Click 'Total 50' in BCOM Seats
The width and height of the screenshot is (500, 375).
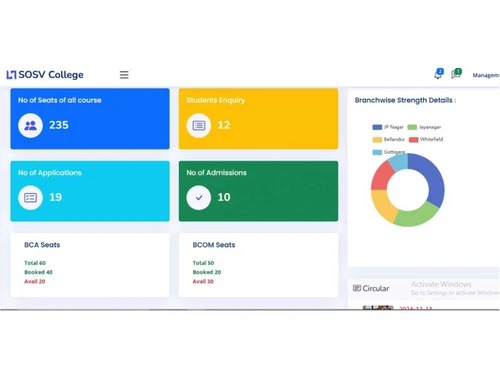(203, 263)
